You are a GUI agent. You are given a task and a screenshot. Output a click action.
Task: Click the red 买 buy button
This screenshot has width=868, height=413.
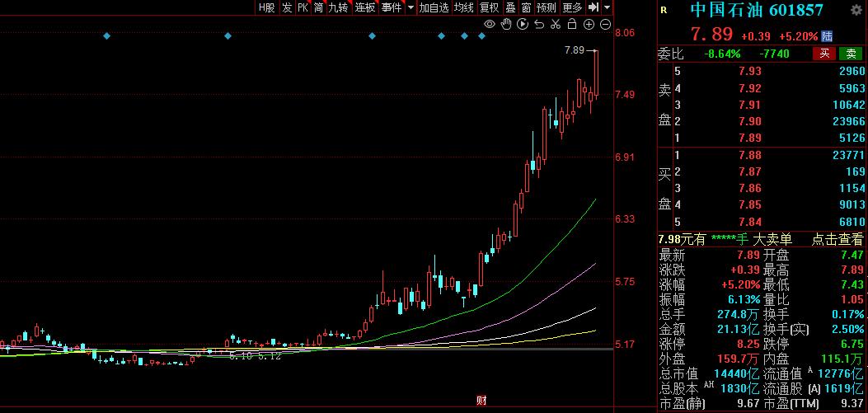coord(824,53)
